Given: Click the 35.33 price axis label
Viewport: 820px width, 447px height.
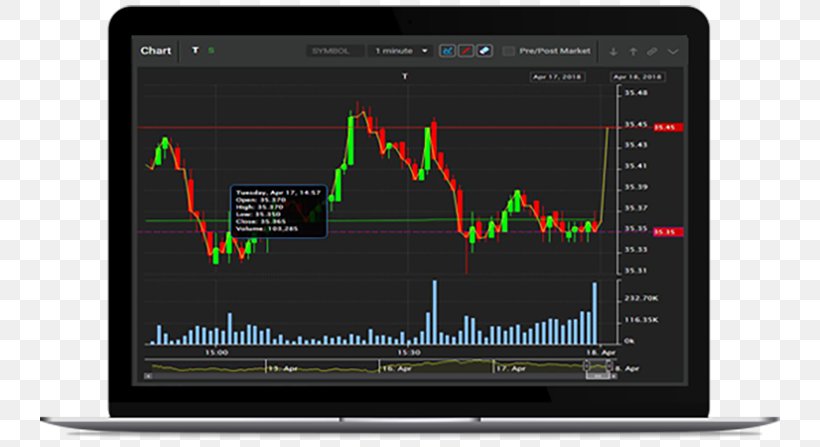Looking at the screenshot, I should (x=636, y=249).
